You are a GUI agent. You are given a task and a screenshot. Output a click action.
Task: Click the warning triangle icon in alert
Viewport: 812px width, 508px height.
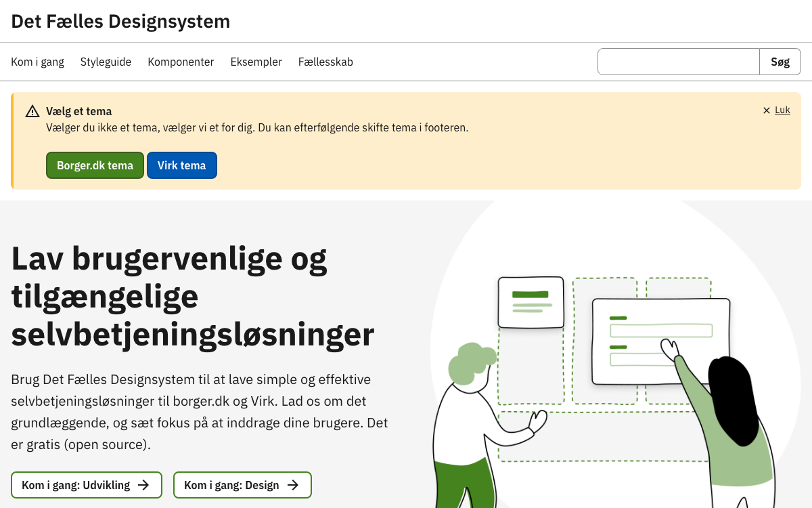(32, 111)
